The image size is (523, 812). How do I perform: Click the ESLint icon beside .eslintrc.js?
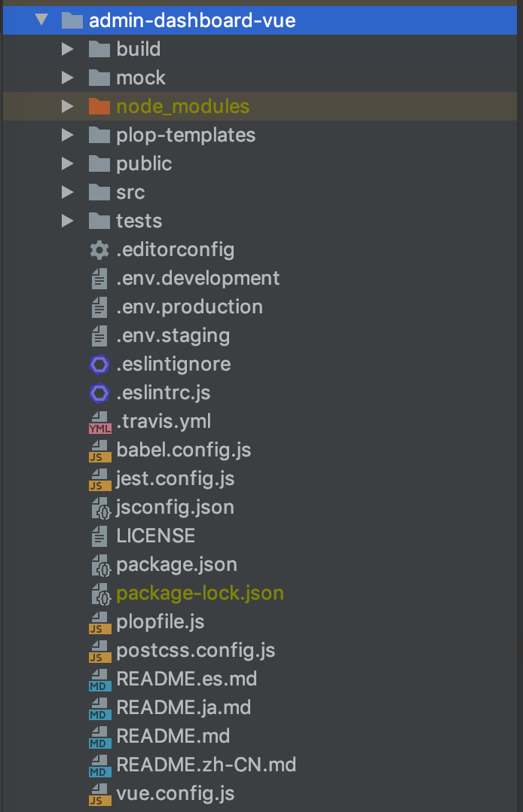click(99, 393)
